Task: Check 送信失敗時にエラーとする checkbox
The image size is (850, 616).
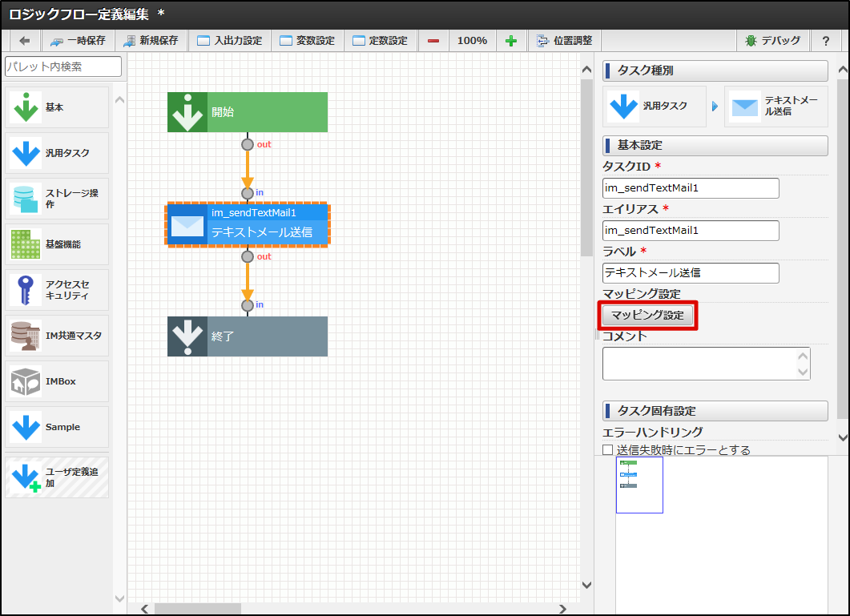Action: click(x=608, y=449)
